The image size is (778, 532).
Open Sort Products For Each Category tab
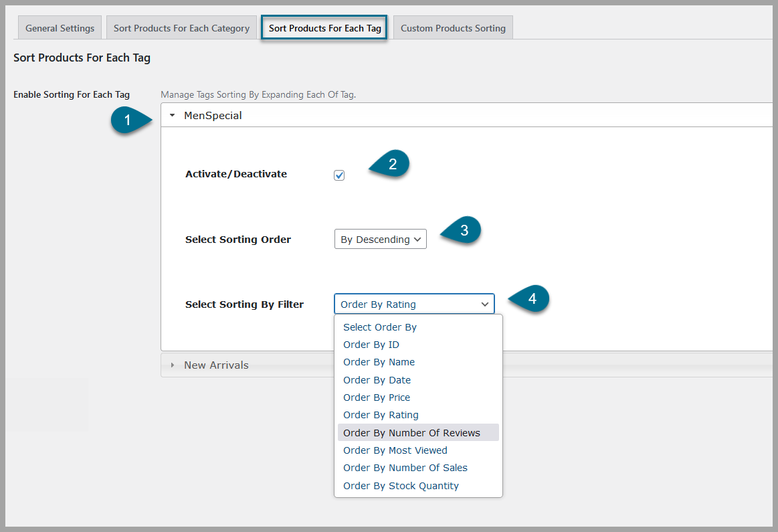point(181,28)
